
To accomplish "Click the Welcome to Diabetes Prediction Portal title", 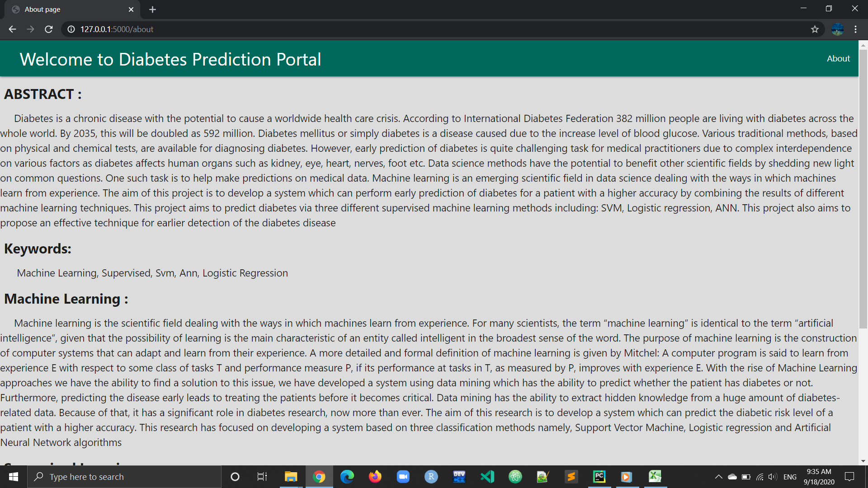I will 170,59.
